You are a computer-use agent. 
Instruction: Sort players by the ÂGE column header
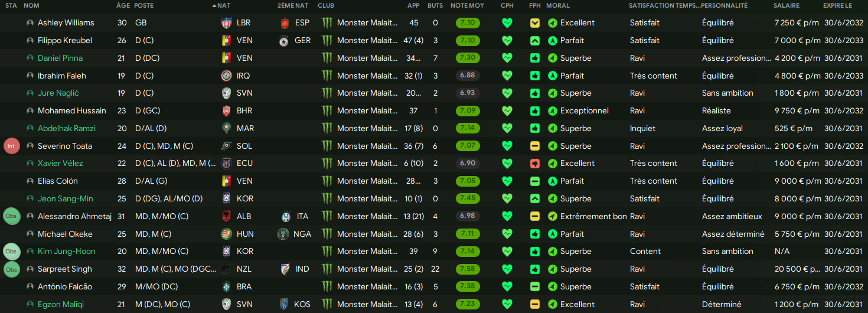point(123,5)
